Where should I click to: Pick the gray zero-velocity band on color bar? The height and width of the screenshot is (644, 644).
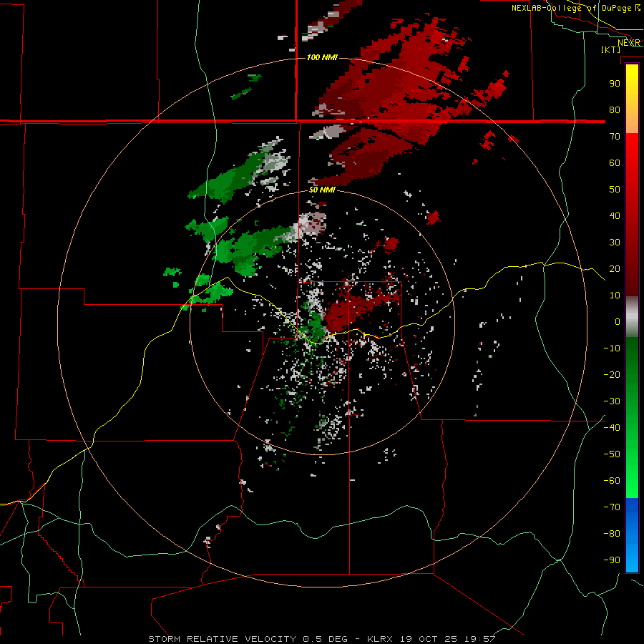[632, 317]
